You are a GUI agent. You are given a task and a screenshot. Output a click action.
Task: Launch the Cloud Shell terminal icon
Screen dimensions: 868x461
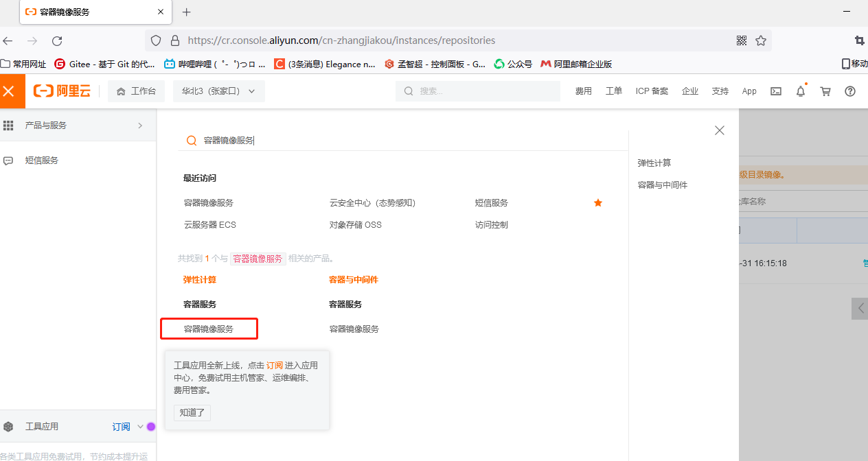(x=776, y=91)
